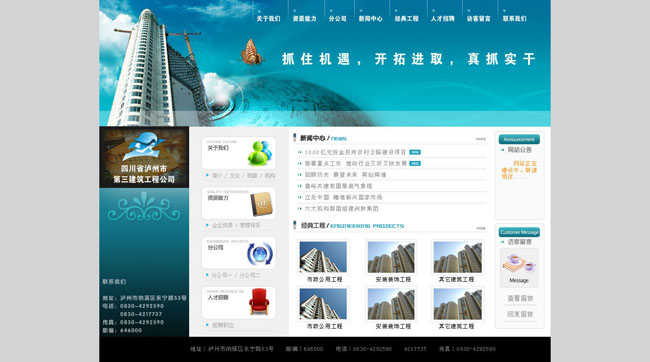Click the brown address book icon
Image resolution: width=650 pixels, height=362 pixels.
(262, 204)
